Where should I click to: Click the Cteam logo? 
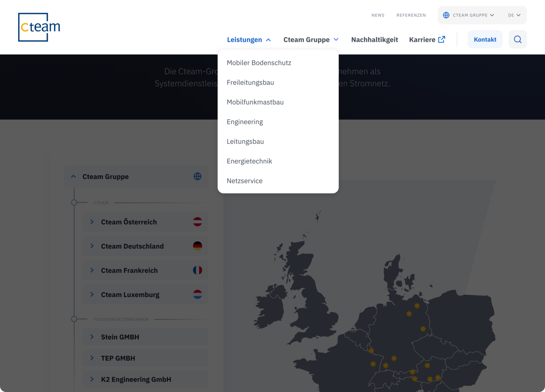coord(39,27)
